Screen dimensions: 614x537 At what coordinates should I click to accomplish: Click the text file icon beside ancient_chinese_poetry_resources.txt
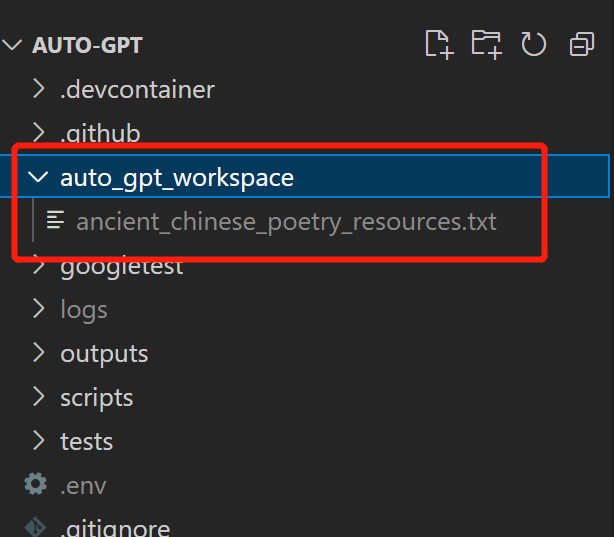tap(56, 221)
